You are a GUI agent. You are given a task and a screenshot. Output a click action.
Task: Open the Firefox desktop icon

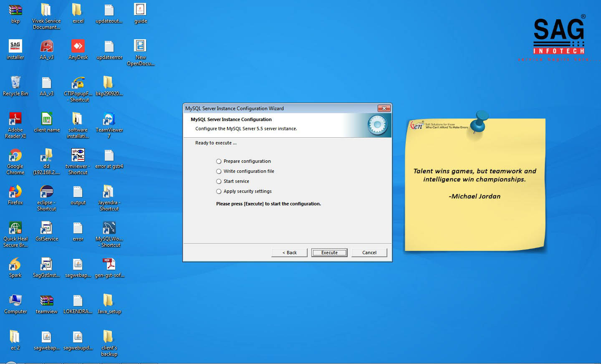15,192
